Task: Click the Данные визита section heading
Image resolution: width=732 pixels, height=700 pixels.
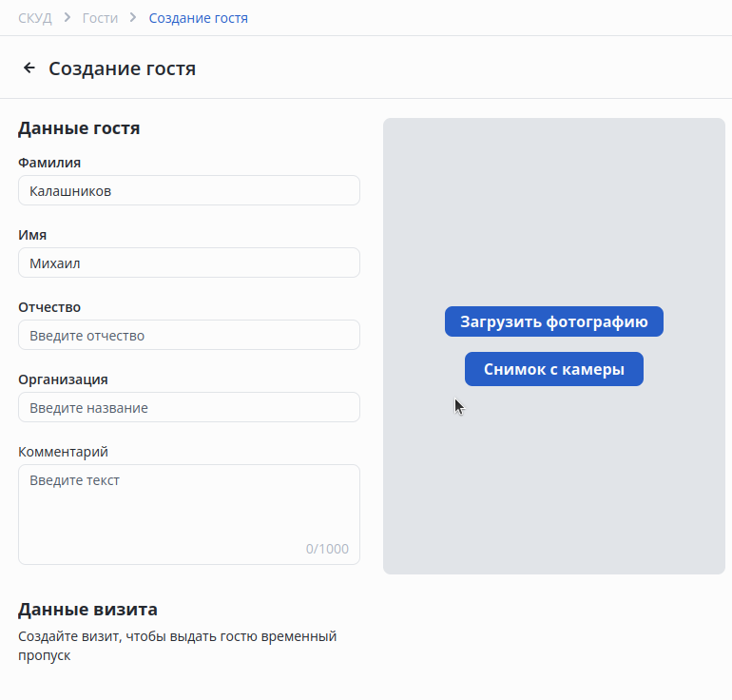Action: click(x=87, y=609)
